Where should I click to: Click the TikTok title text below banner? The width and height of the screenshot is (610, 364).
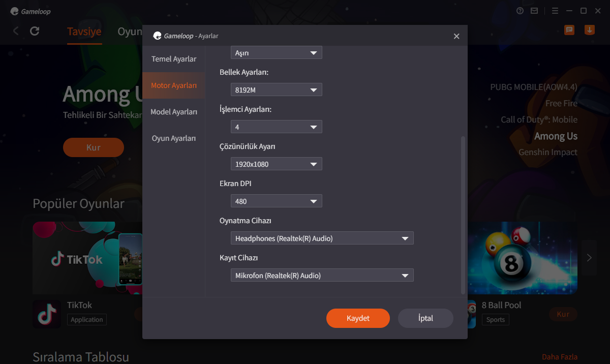pos(80,305)
